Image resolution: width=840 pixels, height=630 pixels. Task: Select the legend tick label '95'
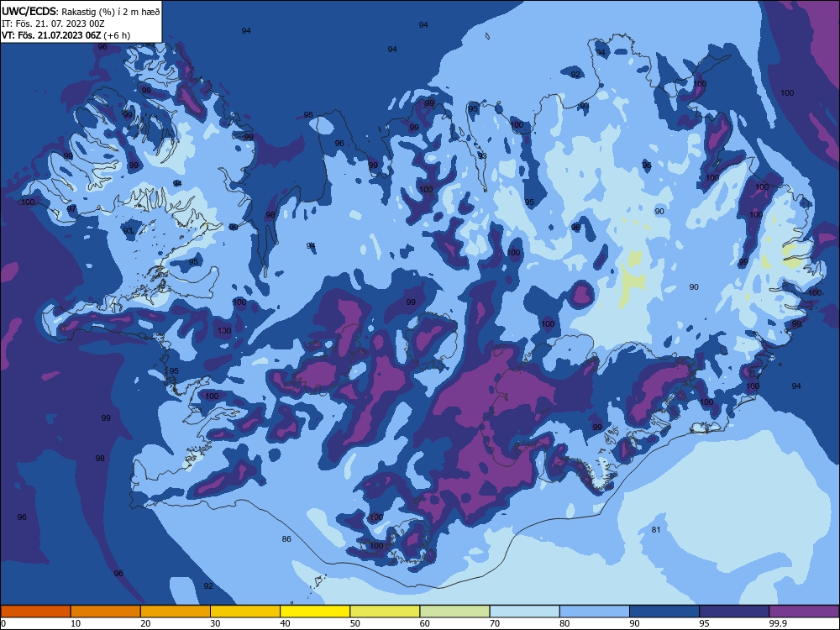705,623
